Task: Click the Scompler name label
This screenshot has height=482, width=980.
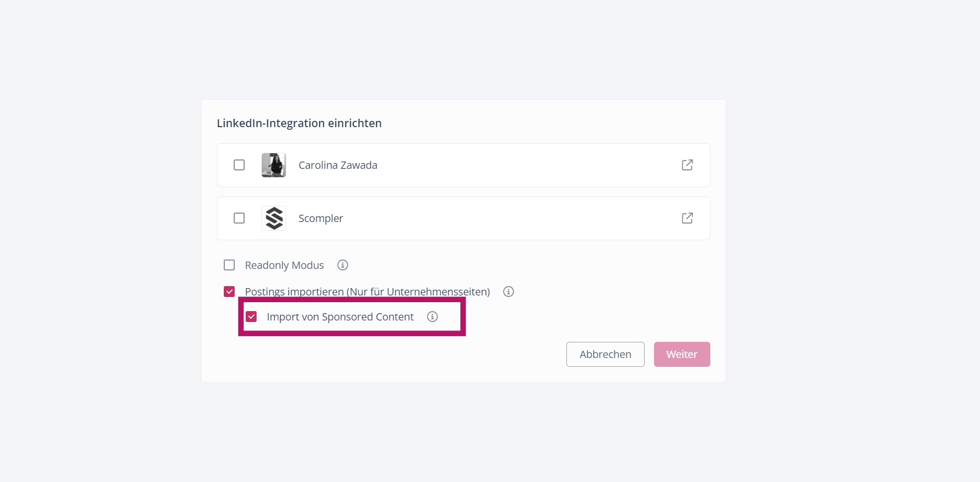Action: coord(320,218)
